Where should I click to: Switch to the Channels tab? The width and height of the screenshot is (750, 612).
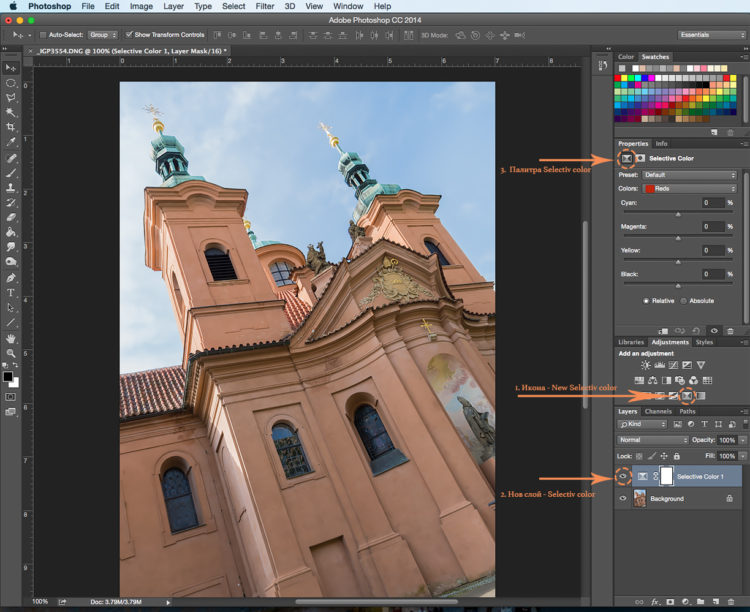[657, 411]
